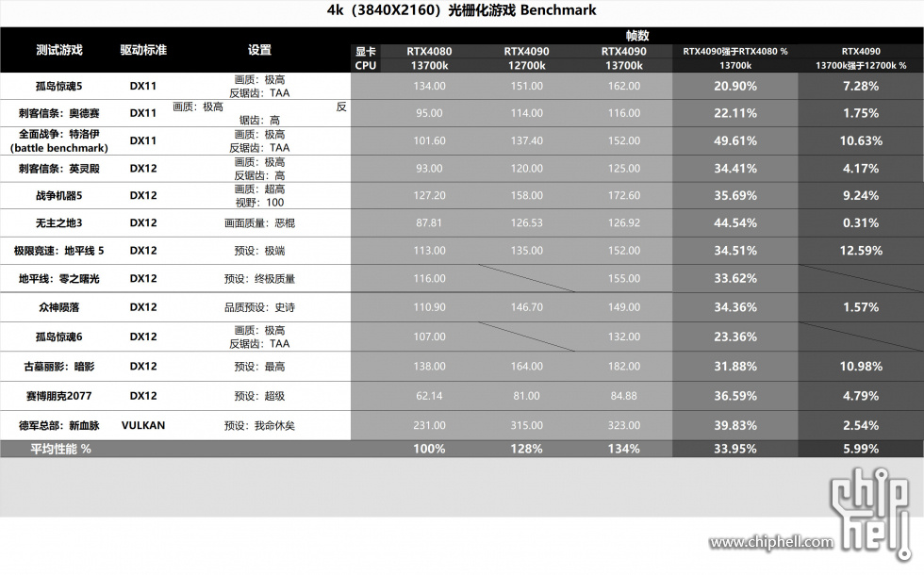
Task: Click the '12.59%' percentage cell
Action: tap(860, 251)
